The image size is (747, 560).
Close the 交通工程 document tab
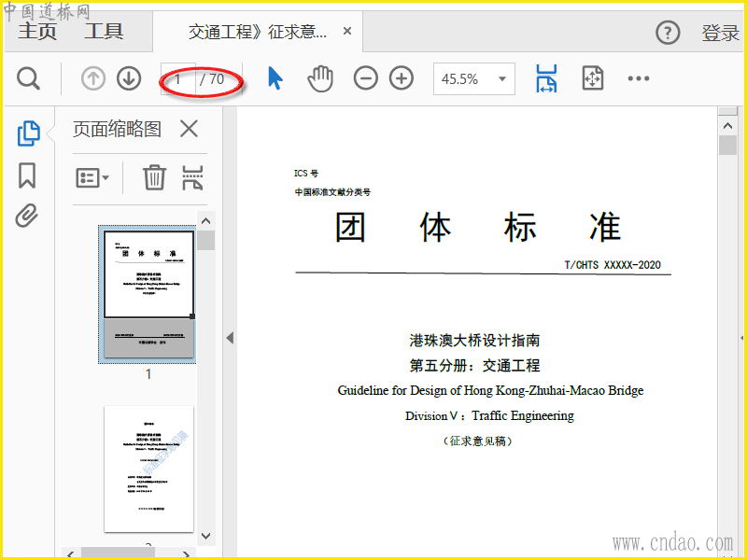347,32
